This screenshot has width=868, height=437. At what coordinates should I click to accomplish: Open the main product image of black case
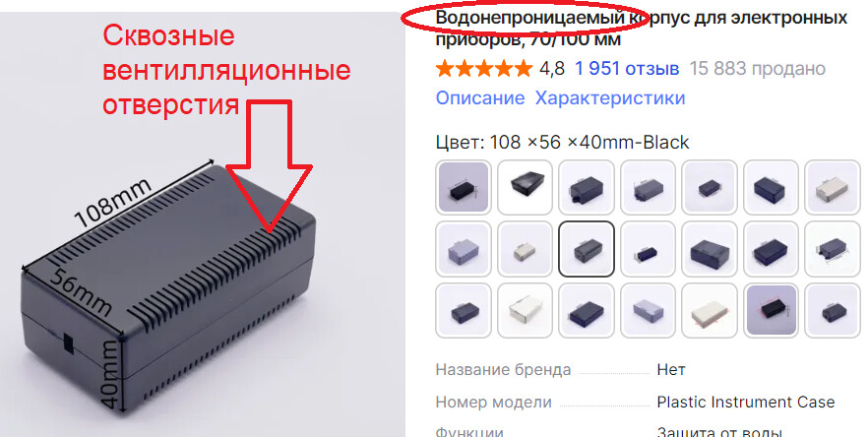[202, 224]
